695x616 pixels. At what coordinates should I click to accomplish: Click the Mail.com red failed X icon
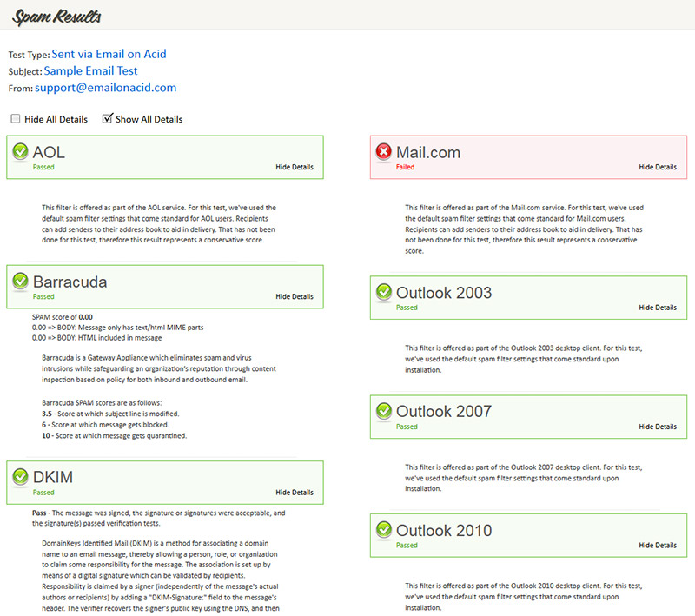tap(384, 151)
